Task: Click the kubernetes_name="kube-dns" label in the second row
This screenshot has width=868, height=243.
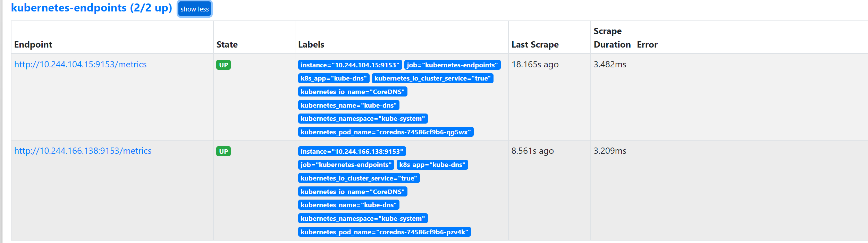Action: (x=349, y=205)
